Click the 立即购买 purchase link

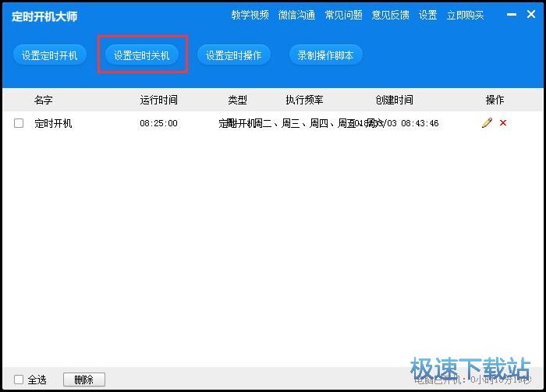point(465,16)
